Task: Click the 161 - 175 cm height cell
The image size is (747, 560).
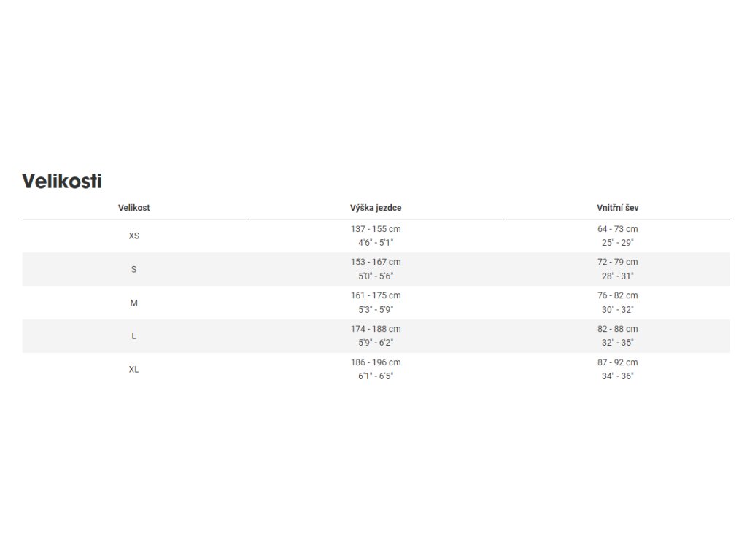Action: [x=376, y=303]
